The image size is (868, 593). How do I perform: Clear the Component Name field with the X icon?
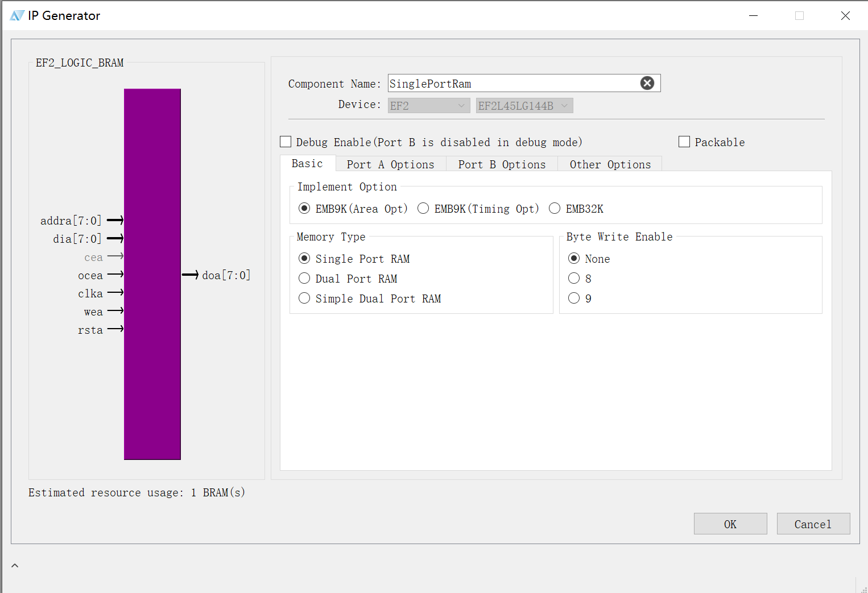click(647, 83)
